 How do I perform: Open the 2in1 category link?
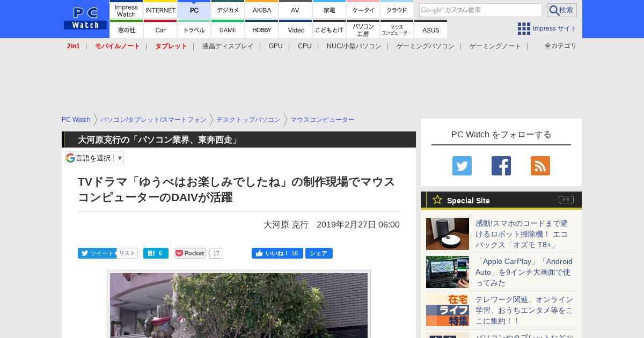(x=74, y=46)
